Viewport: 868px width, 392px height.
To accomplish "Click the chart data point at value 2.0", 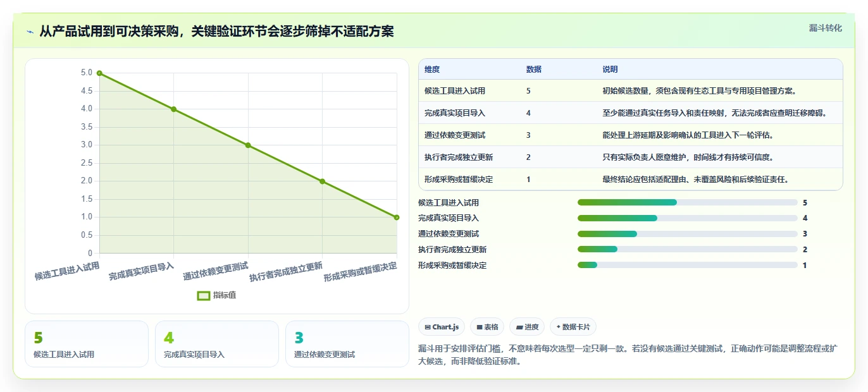I will click(322, 181).
